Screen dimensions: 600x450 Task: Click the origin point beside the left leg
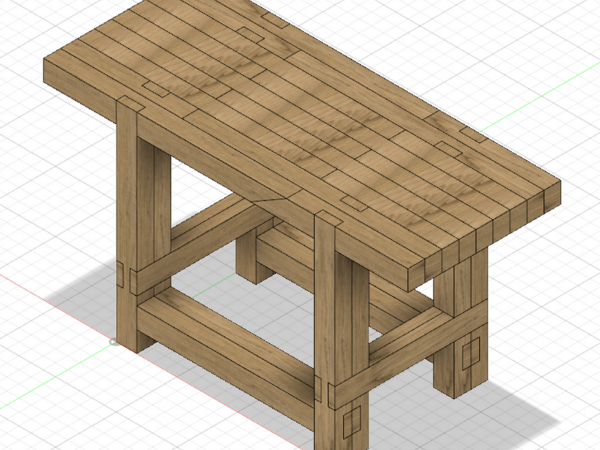coord(113,342)
